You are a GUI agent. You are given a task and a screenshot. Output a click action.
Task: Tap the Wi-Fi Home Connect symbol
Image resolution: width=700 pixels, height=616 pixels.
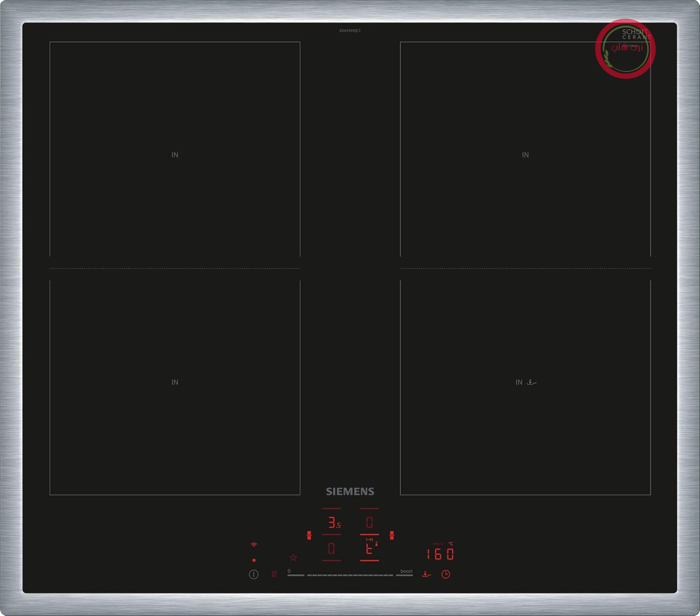pos(254,545)
